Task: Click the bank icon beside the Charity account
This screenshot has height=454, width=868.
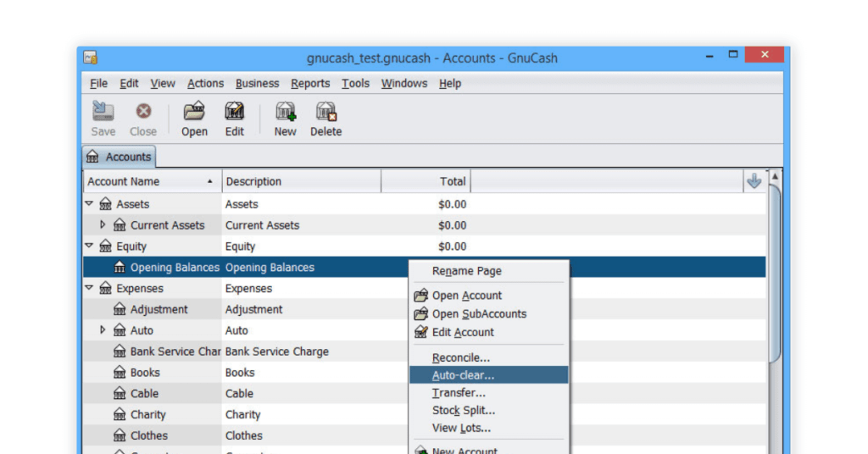Action: [x=120, y=414]
